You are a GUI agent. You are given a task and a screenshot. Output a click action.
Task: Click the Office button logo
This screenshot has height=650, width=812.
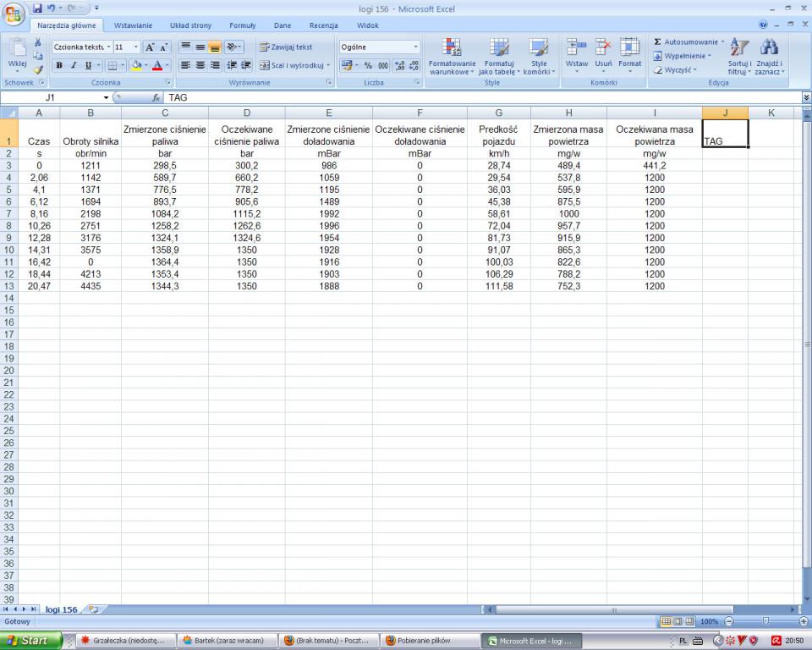(x=14, y=12)
